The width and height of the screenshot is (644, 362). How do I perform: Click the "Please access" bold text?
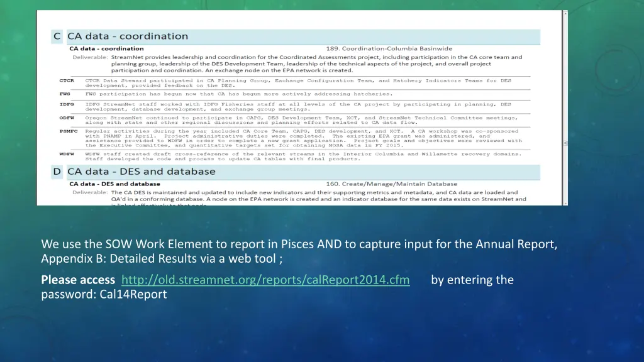[x=78, y=280]
